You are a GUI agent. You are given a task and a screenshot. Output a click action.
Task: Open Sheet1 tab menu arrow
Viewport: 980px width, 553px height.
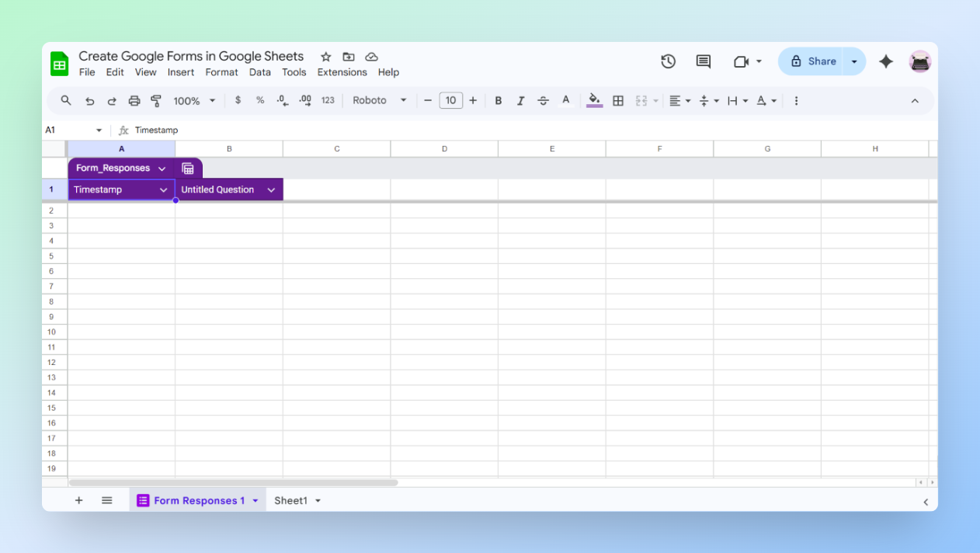tap(318, 501)
